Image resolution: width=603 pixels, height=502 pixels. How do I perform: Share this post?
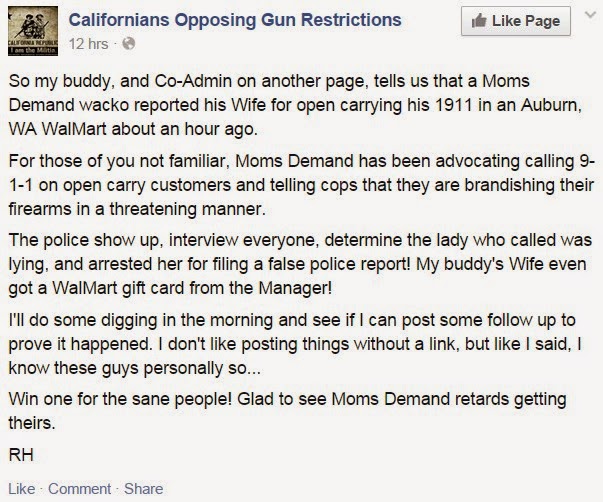pos(144,489)
